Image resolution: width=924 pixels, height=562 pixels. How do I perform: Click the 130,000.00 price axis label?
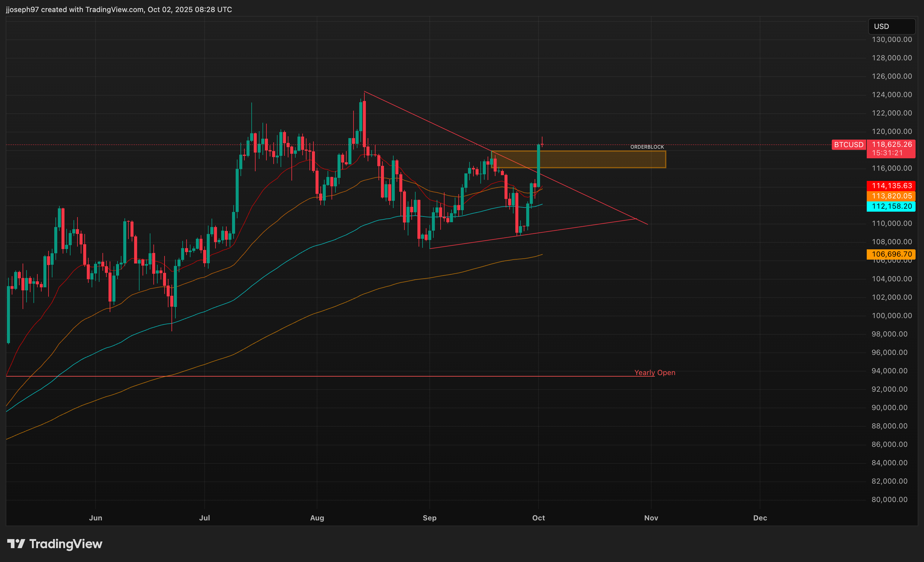[x=891, y=39]
